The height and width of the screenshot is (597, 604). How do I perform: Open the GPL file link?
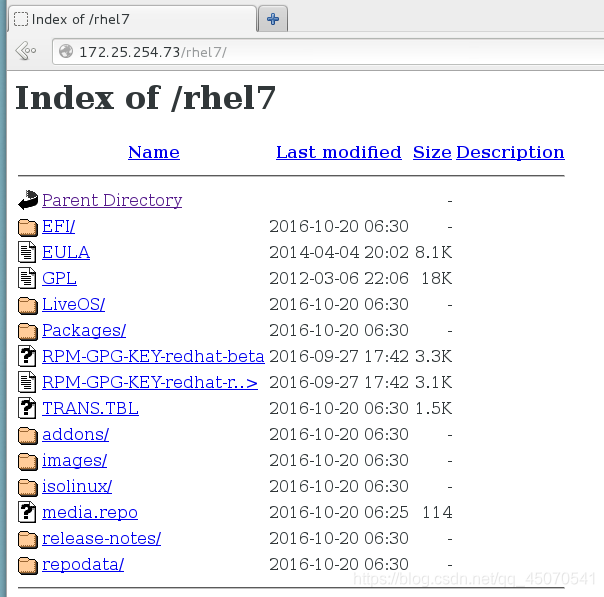click(x=59, y=278)
